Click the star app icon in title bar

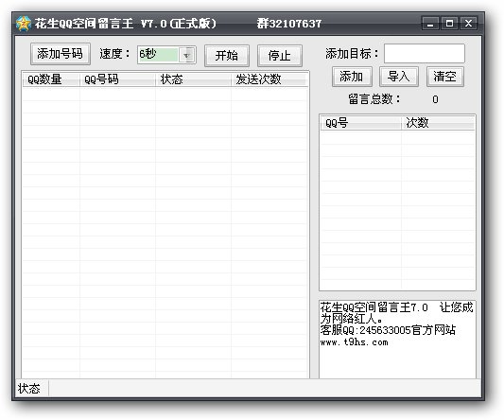[23, 24]
